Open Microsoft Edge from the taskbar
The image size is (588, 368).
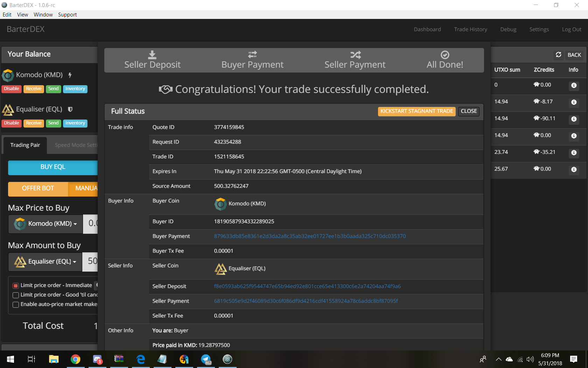coord(141,359)
